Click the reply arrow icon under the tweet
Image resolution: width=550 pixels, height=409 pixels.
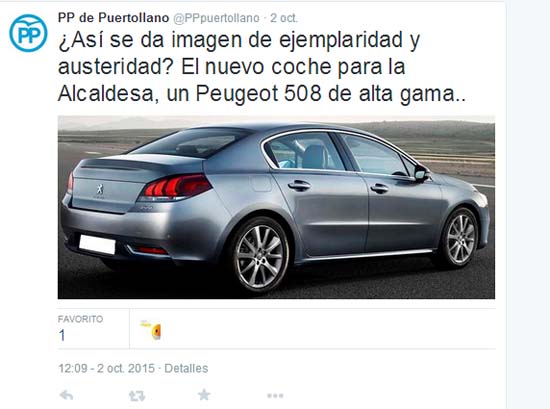[67, 395]
